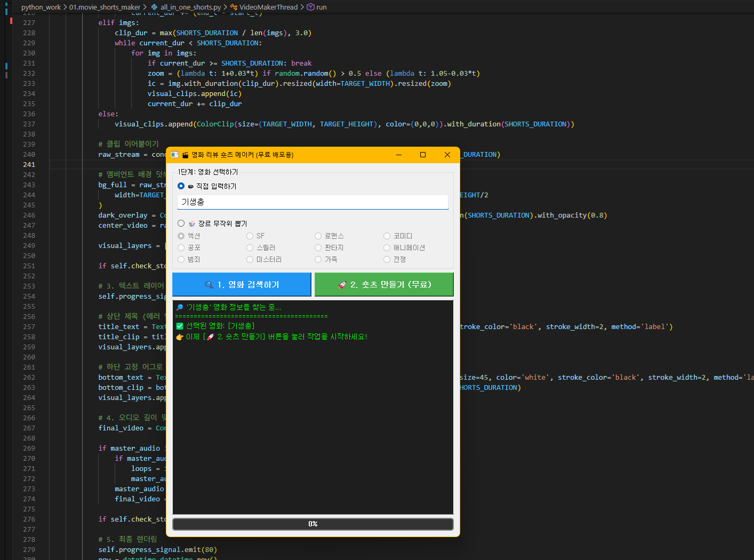Choose the 장르 무작위 뽑기 radio option
The image size is (754, 560).
coord(181,223)
